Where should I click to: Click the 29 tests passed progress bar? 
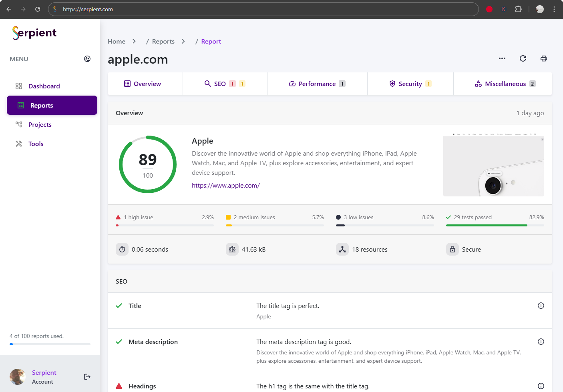[495, 226]
